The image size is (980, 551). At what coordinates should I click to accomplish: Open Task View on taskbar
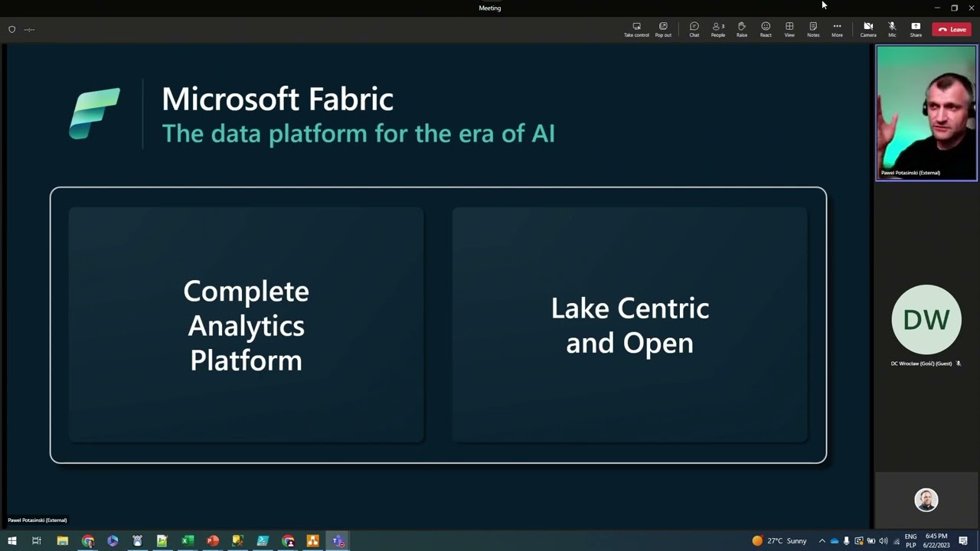pos(36,541)
